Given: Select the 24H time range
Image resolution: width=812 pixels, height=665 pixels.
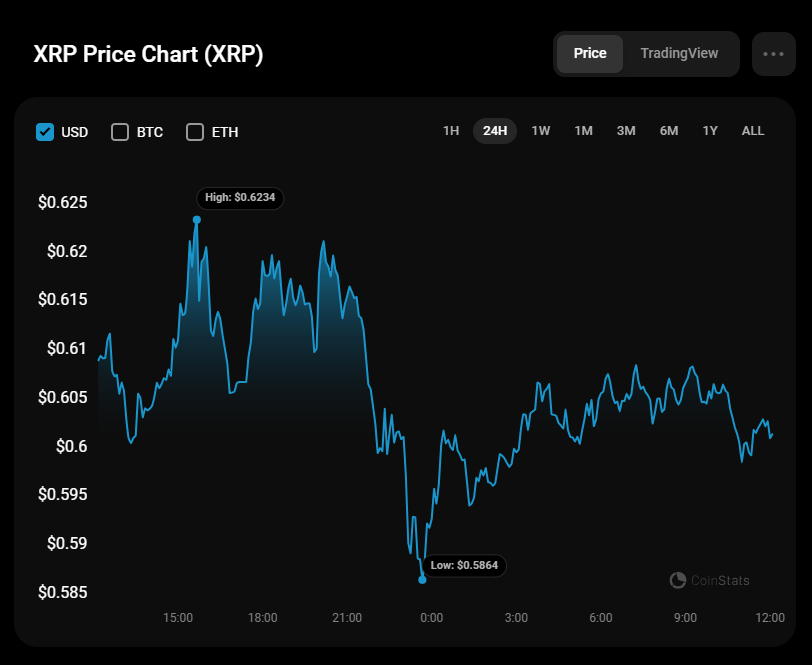Looking at the screenshot, I should 495,131.
